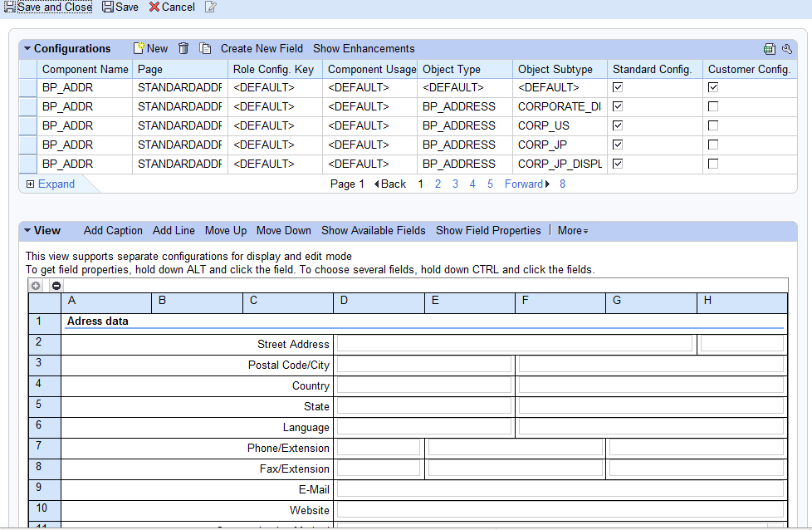Screen dimensions: 812x530
Task: Click Show Field Properties
Action: (488, 231)
